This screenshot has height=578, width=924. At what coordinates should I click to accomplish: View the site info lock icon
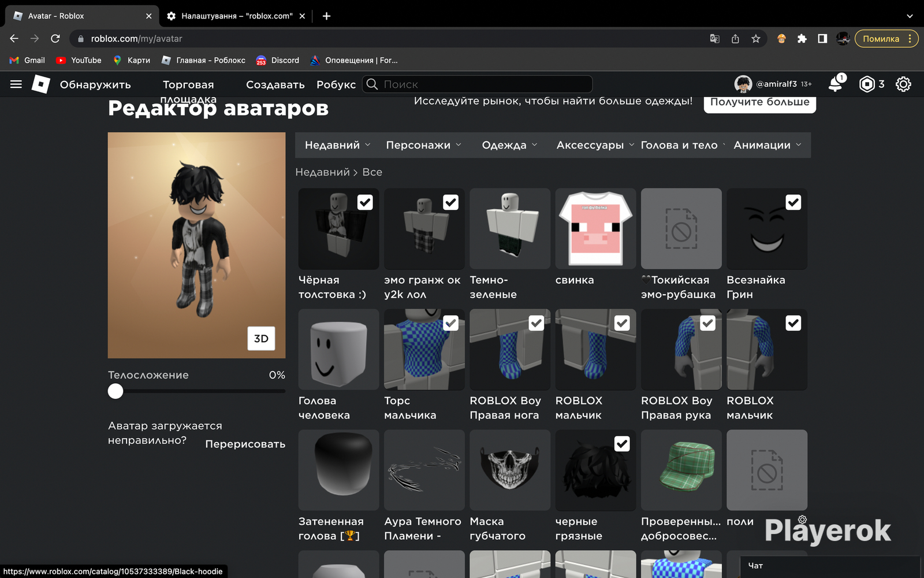(x=81, y=39)
